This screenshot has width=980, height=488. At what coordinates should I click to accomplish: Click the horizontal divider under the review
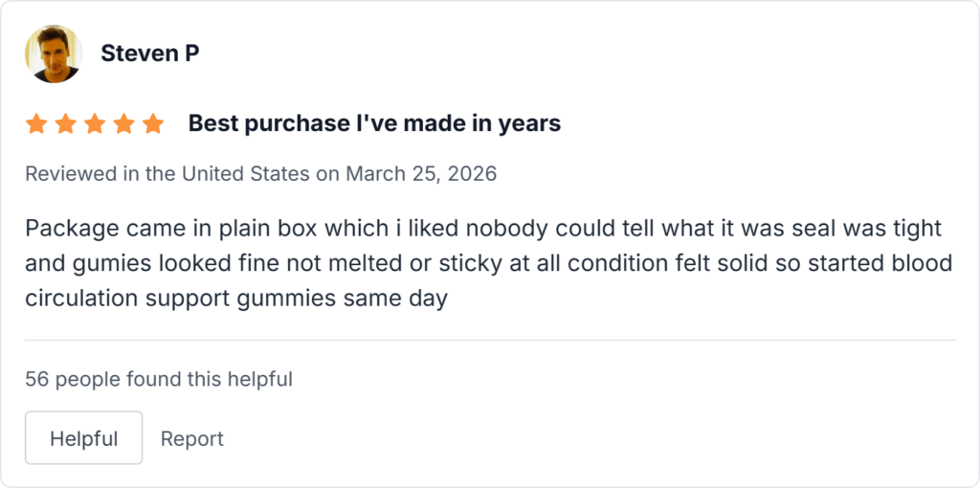(490, 340)
